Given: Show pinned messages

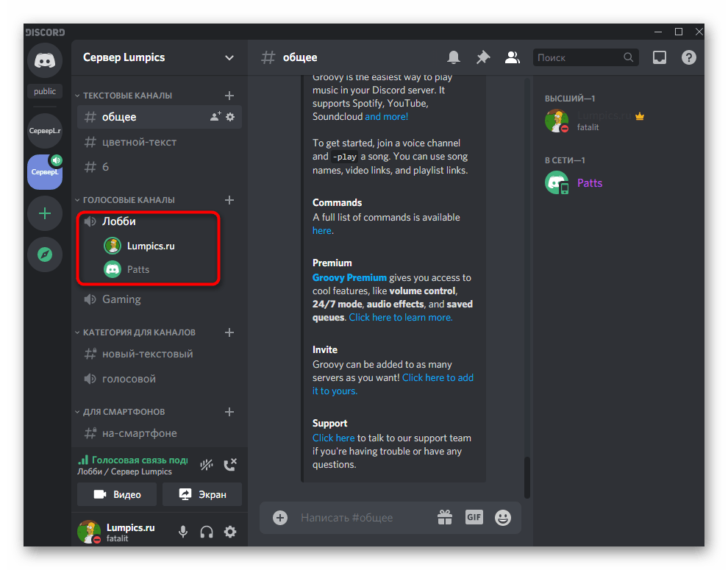Looking at the screenshot, I should point(483,57).
